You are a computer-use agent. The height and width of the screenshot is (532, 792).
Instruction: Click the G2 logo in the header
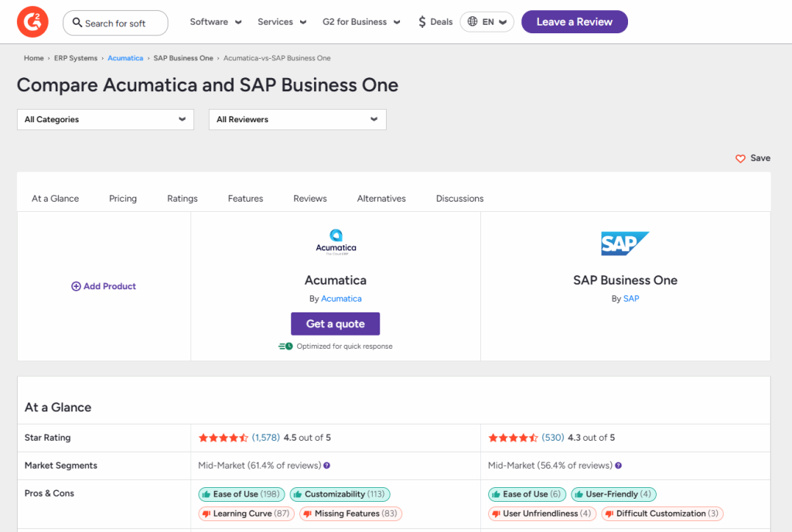pos(32,22)
